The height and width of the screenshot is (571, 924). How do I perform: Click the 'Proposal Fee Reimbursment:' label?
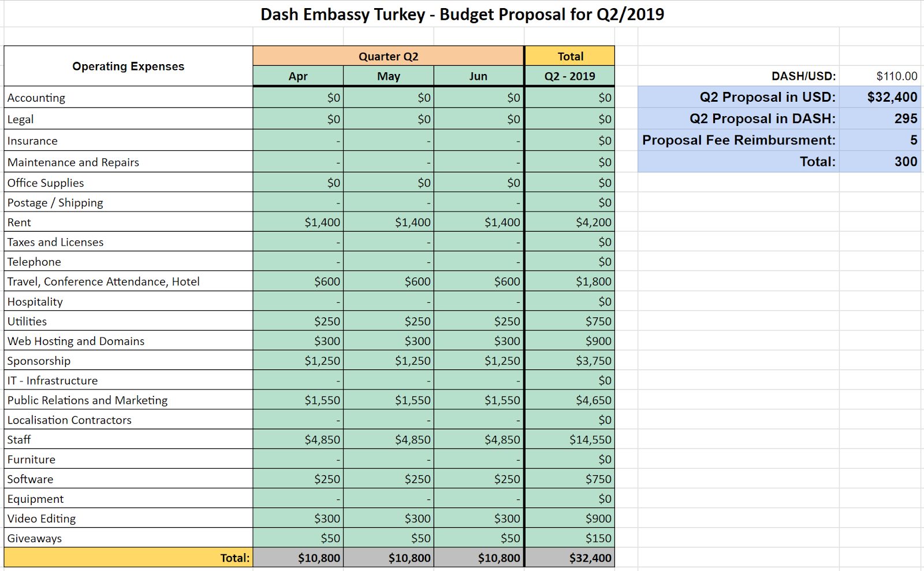tap(739, 140)
